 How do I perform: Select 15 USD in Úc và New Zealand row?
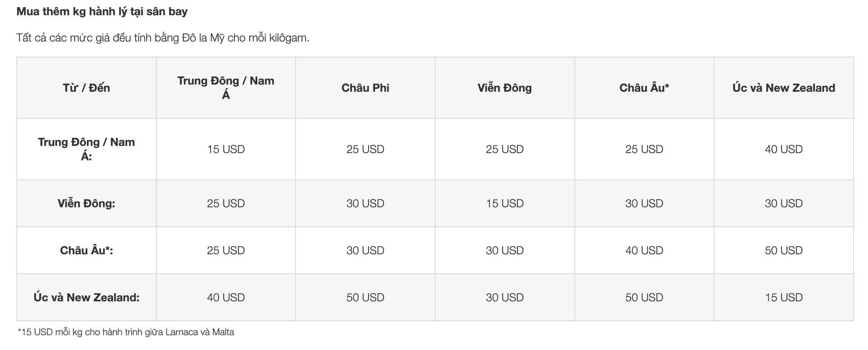tap(784, 297)
